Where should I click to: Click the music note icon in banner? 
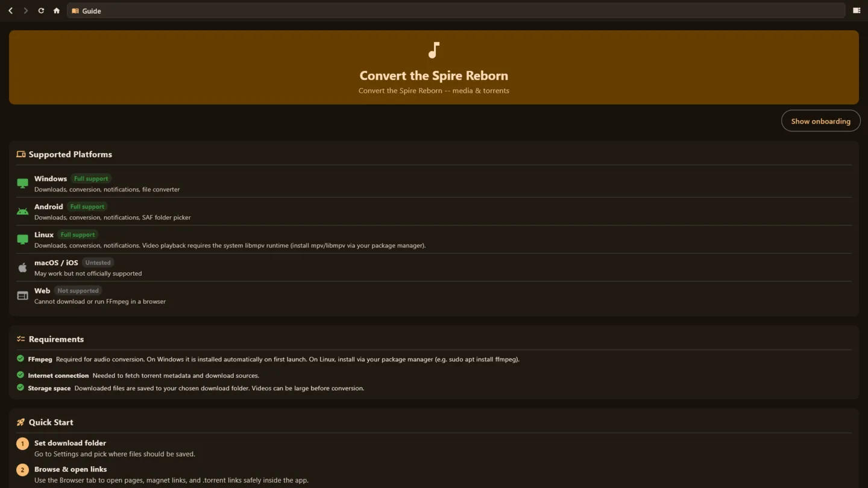pyautogui.click(x=434, y=50)
